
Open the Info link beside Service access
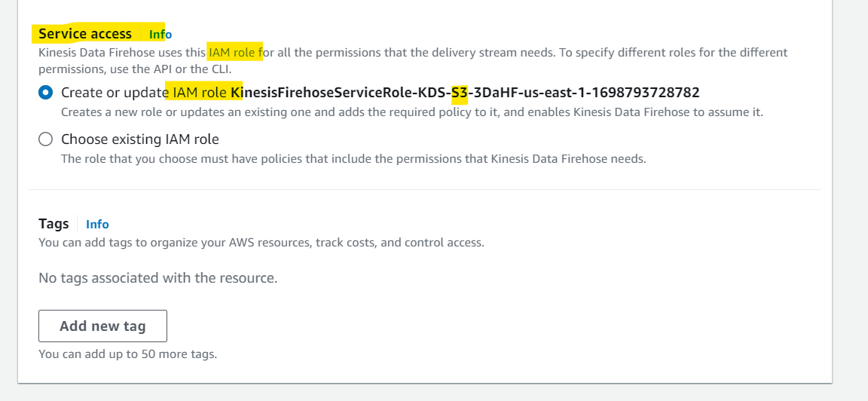160,35
